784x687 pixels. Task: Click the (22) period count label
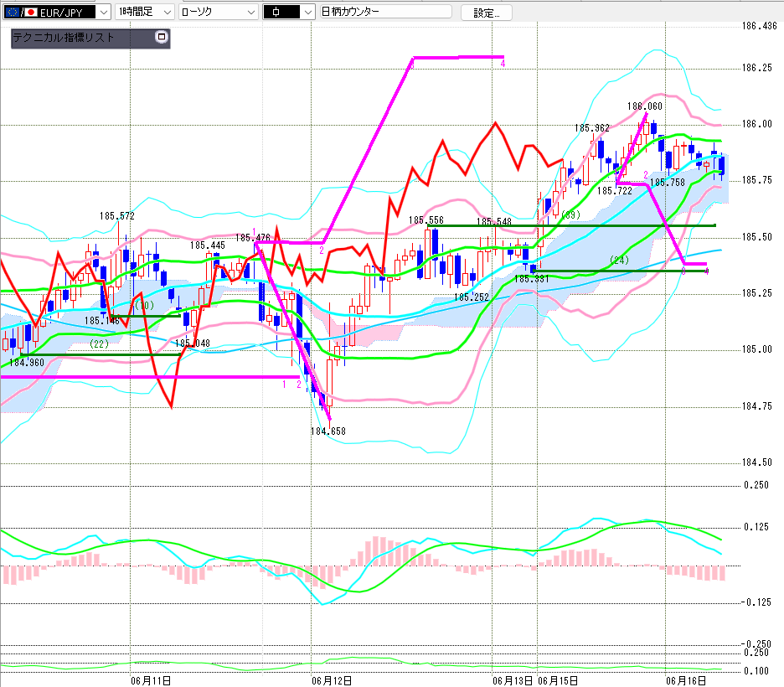coord(99,344)
